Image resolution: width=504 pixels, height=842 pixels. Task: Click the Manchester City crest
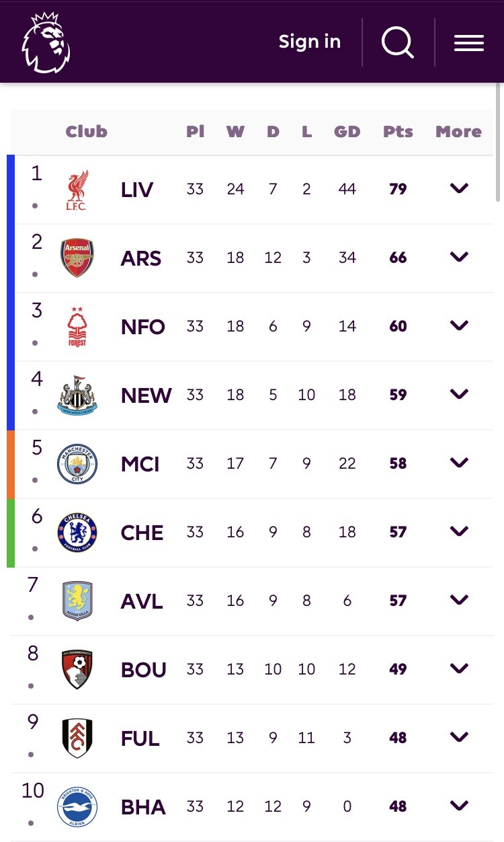tap(77, 464)
